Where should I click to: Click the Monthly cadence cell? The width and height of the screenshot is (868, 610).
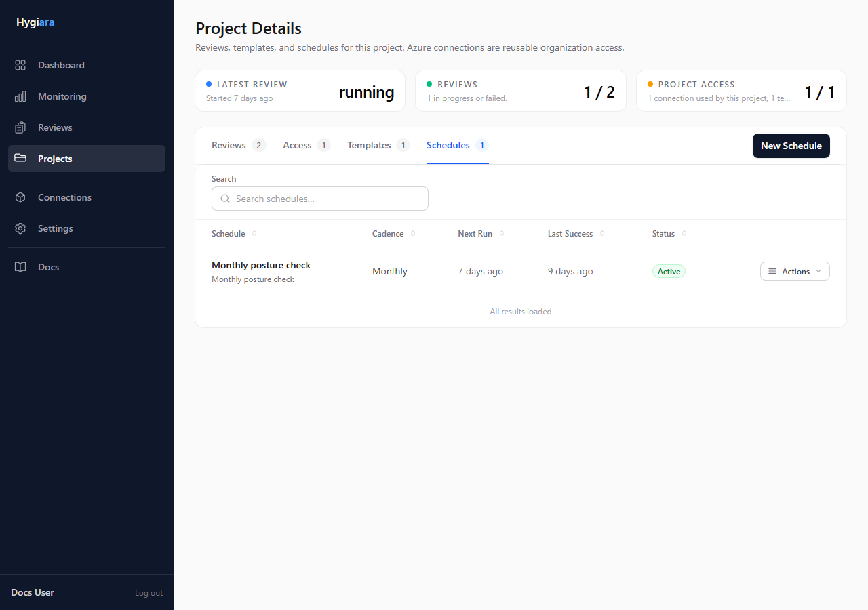point(390,271)
